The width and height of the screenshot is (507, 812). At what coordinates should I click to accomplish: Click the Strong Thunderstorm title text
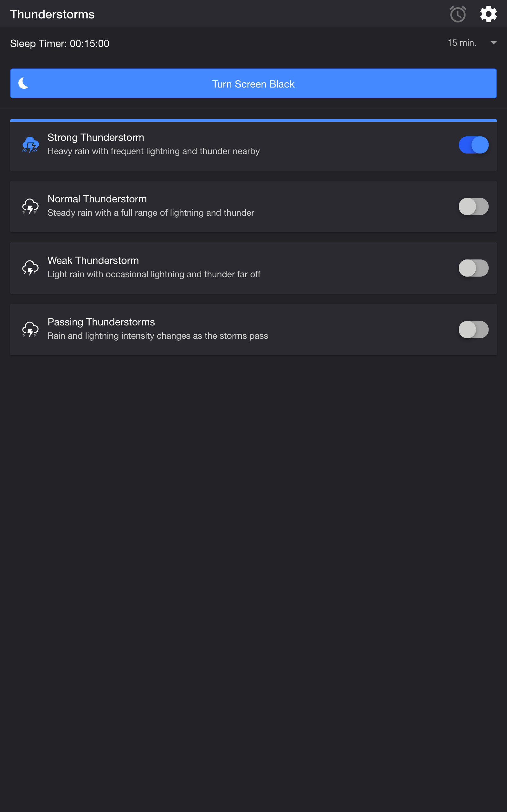pos(96,138)
